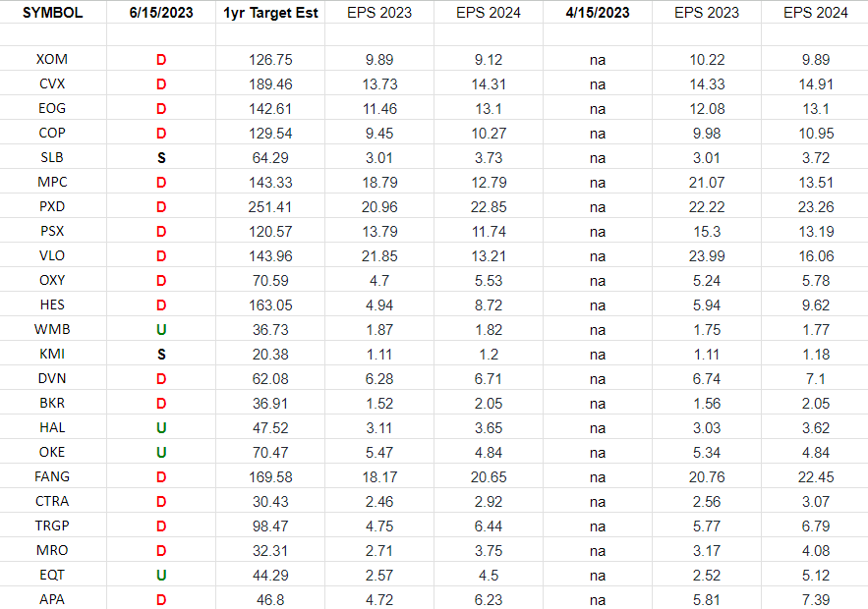Click the CVX symbol cell

tap(52, 83)
